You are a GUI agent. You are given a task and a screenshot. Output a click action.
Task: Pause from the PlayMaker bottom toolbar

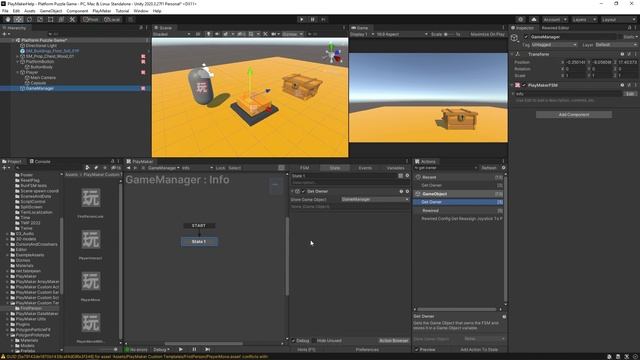pos(194,349)
